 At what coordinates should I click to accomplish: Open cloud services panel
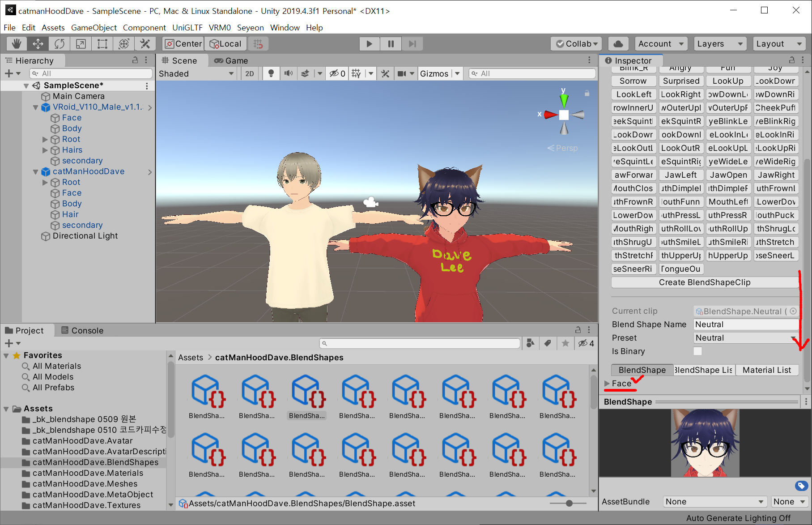point(618,44)
